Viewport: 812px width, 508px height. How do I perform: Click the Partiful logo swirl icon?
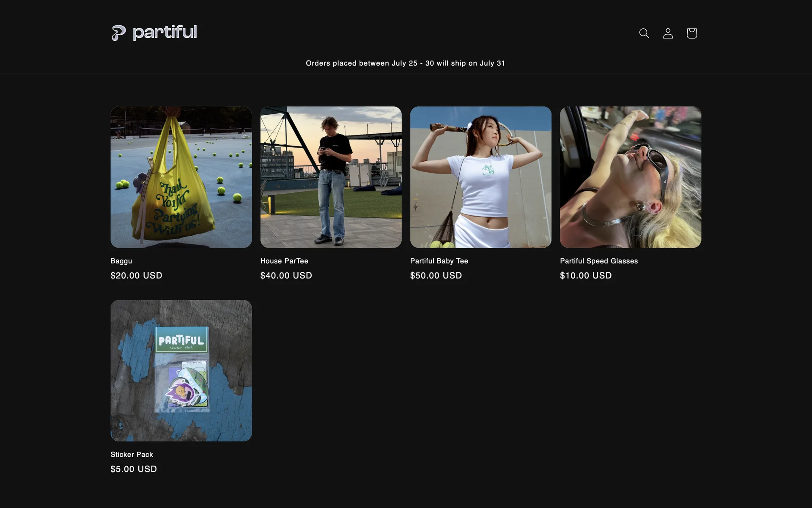point(118,33)
